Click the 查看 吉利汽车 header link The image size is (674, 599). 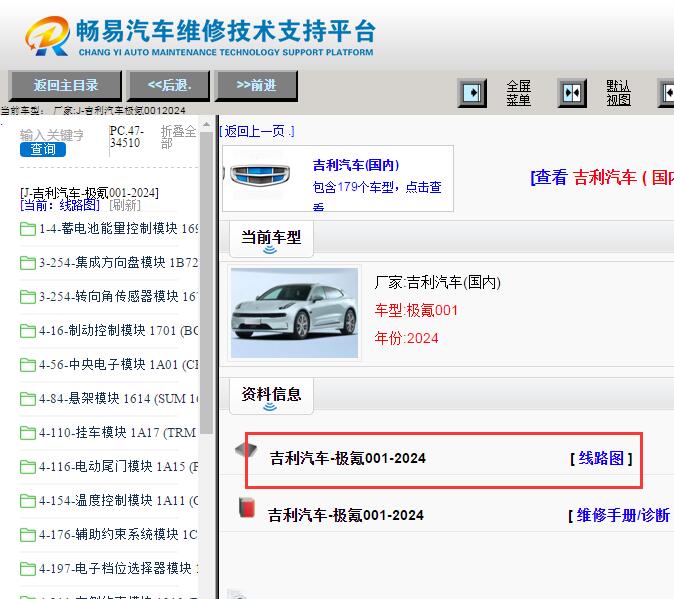point(602,177)
